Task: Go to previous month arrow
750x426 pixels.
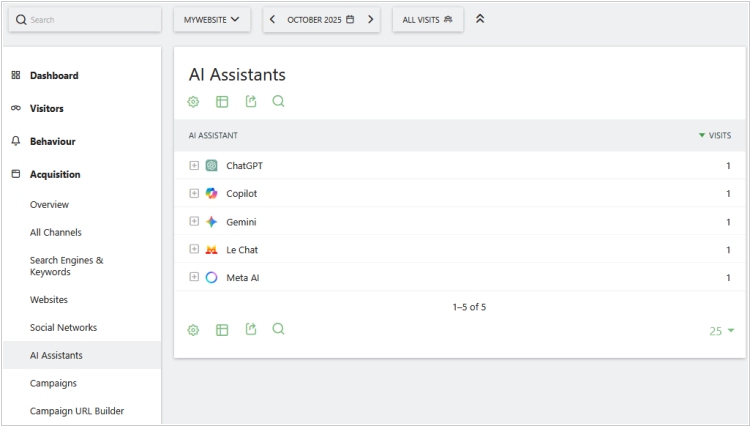Action: tap(273, 19)
